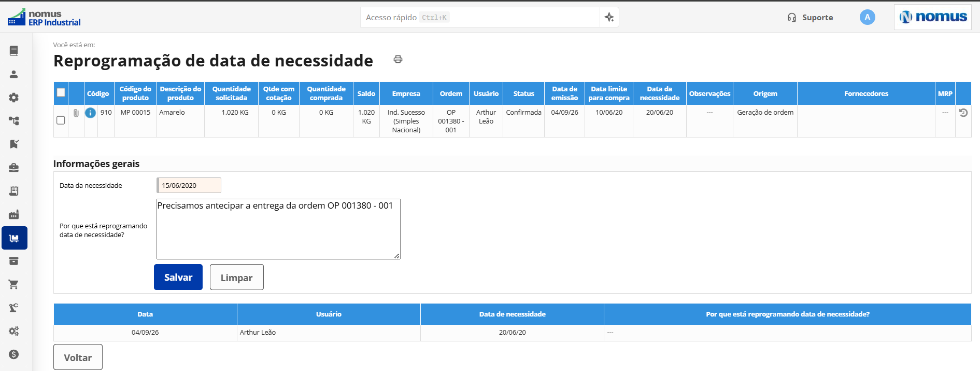Screen dimensions: 980x371
Task: Open the paperclip attachment icon in the row
Action: (x=76, y=113)
